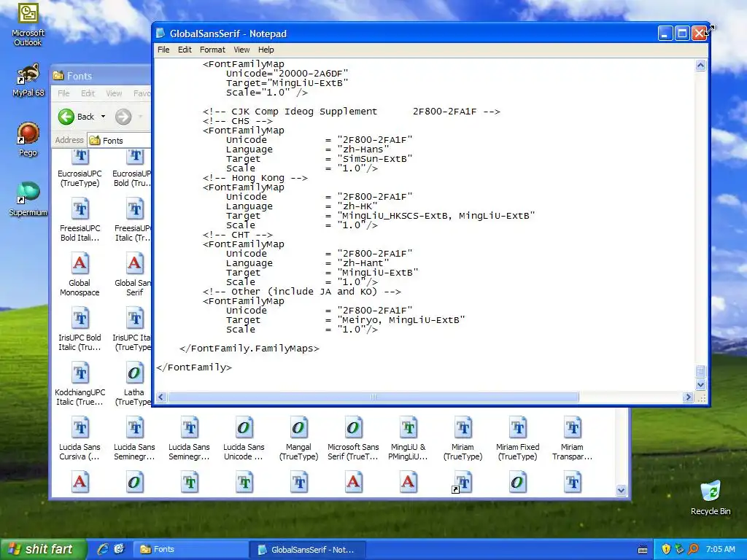The width and height of the screenshot is (747, 560).
Task: Click the "MingLiU_HKSCS-ExtB, MingLiU-ExtB" target text
Action: click(436, 216)
